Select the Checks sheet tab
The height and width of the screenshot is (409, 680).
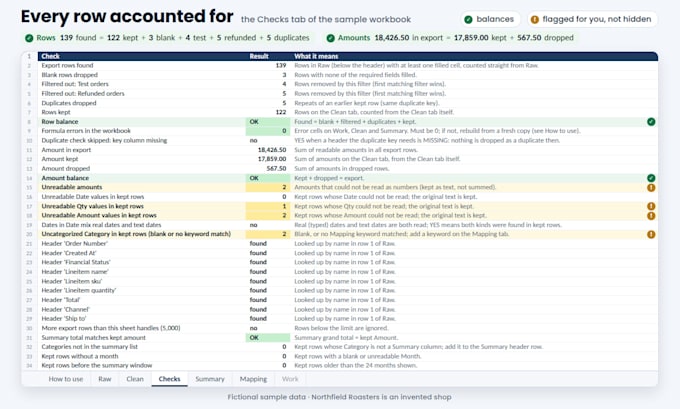tap(170, 379)
